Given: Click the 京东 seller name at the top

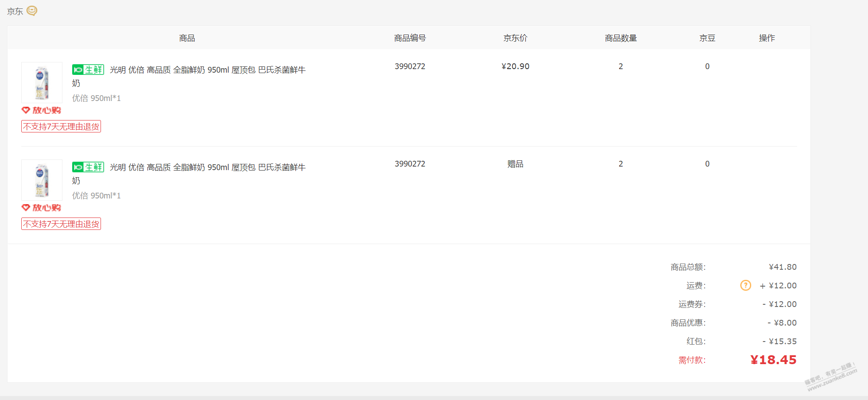Looking at the screenshot, I should point(15,12).
